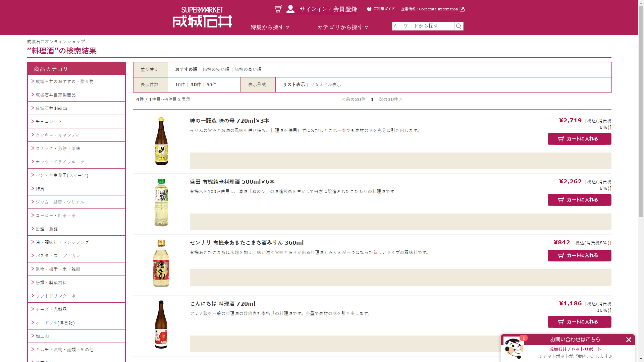This screenshot has height=362, width=644.
Task: Click the 成城石井 supermarket logo
Action: (202, 17)
